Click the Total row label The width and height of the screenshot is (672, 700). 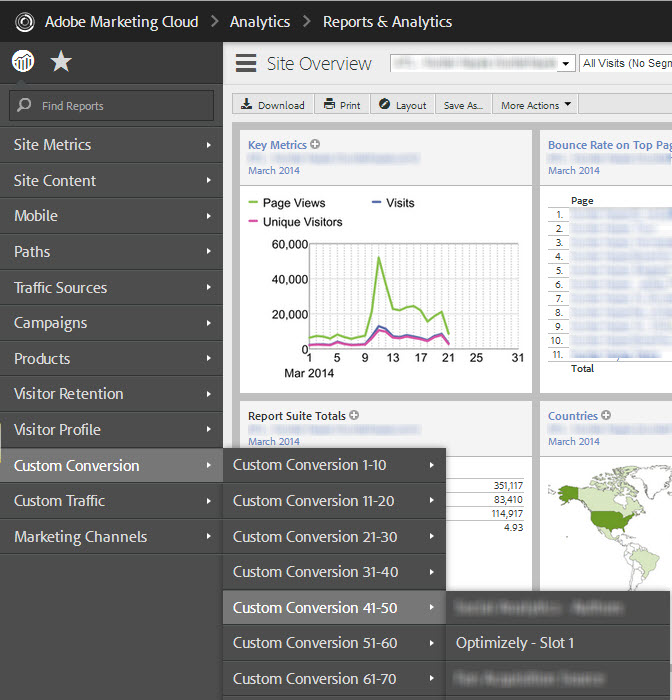[582, 368]
